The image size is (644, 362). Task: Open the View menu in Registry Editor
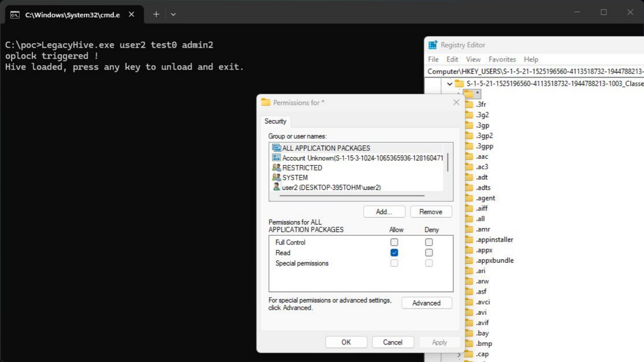(x=473, y=59)
